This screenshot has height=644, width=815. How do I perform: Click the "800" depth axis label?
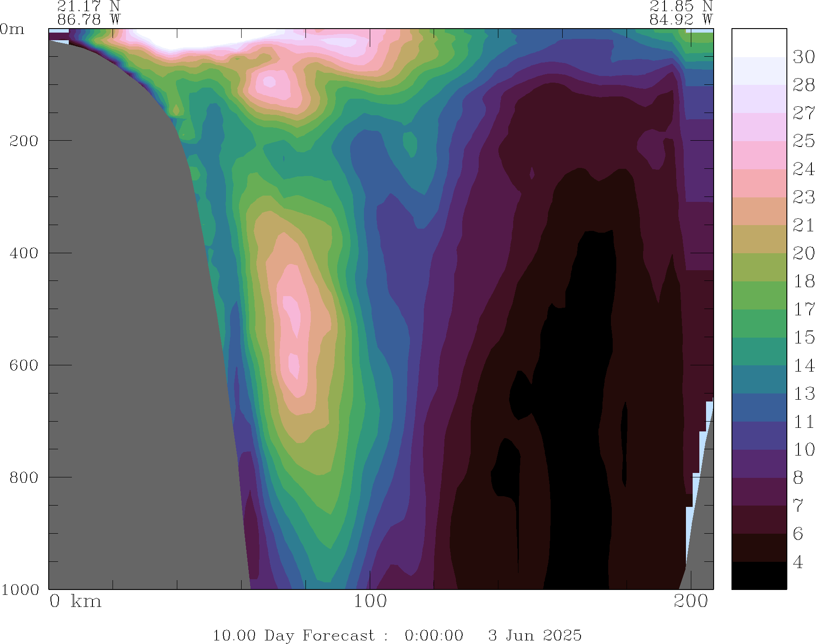[x=24, y=477]
